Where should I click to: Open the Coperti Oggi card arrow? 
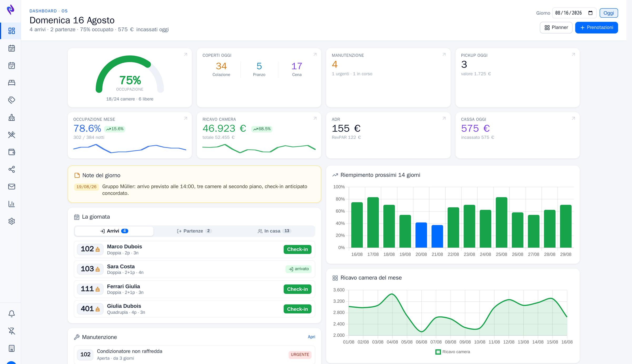coord(315,55)
